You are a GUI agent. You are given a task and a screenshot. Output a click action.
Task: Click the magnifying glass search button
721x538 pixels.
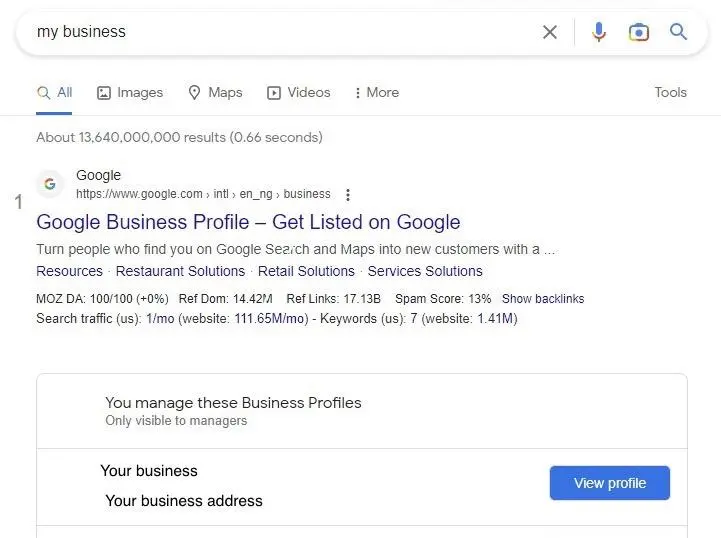coord(679,32)
